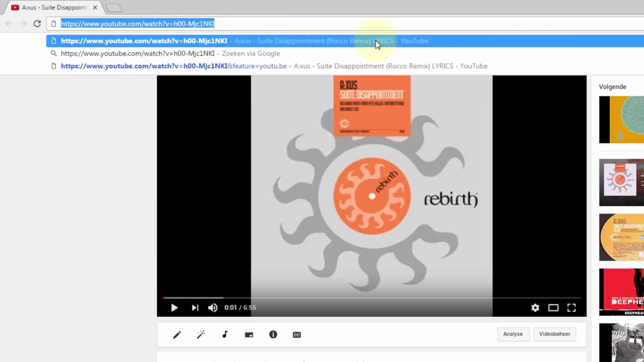Open the end screen rectangle icon
This screenshot has width=644, height=362.
pyautogui.click(x=249, y=335)
